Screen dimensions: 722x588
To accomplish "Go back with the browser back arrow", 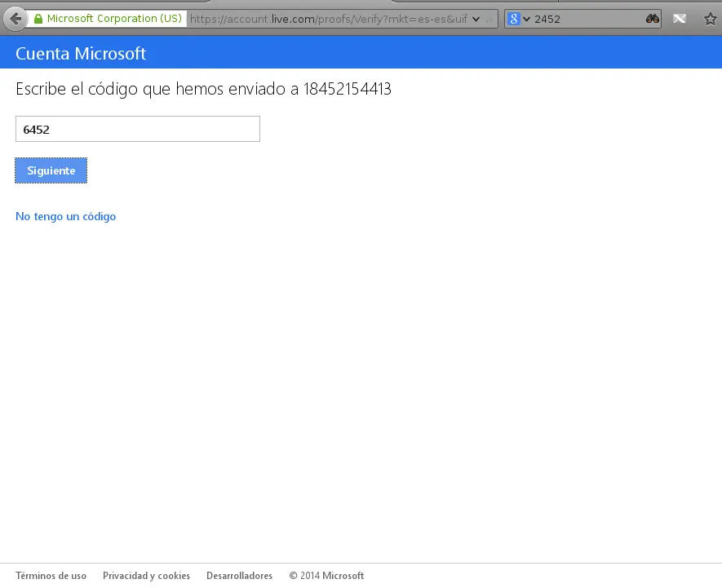I will coord(16,19).
